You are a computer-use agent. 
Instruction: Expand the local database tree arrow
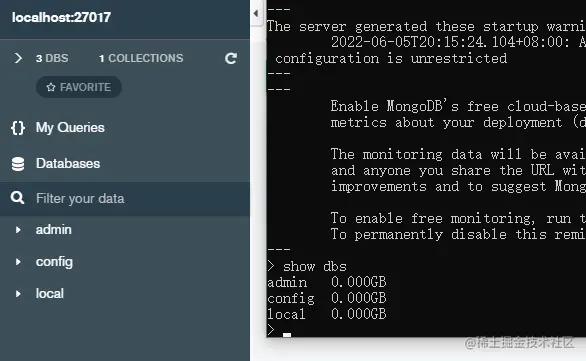[18, 294]
